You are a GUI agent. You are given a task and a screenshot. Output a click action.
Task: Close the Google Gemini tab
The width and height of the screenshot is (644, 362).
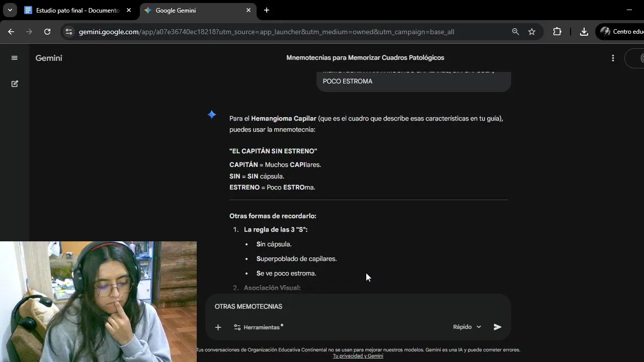[x=249, y=10]
